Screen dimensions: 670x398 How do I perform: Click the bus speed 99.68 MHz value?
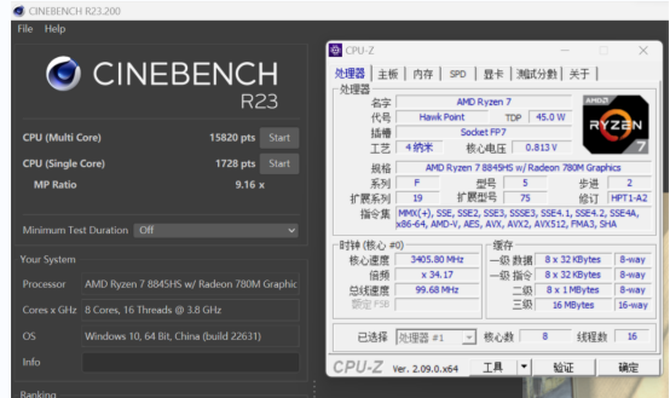click(x=437, y=290)
